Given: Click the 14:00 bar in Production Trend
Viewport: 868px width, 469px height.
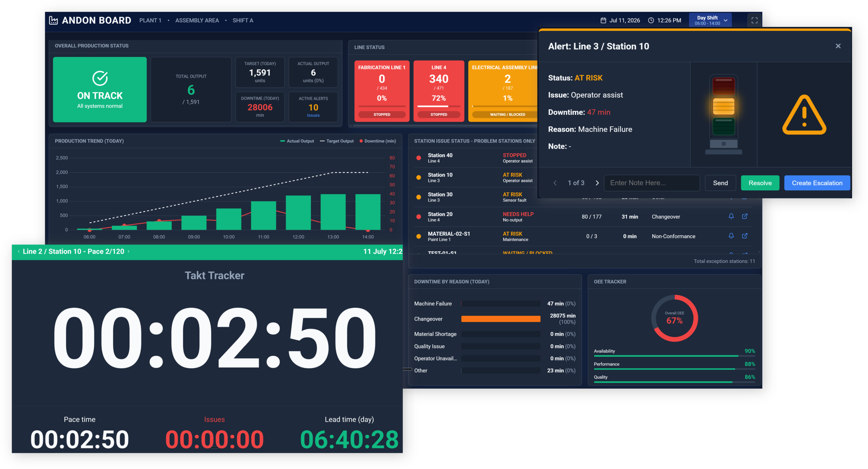Looking at the screenshot, I should pyautogui.click(x=368, y=212).
